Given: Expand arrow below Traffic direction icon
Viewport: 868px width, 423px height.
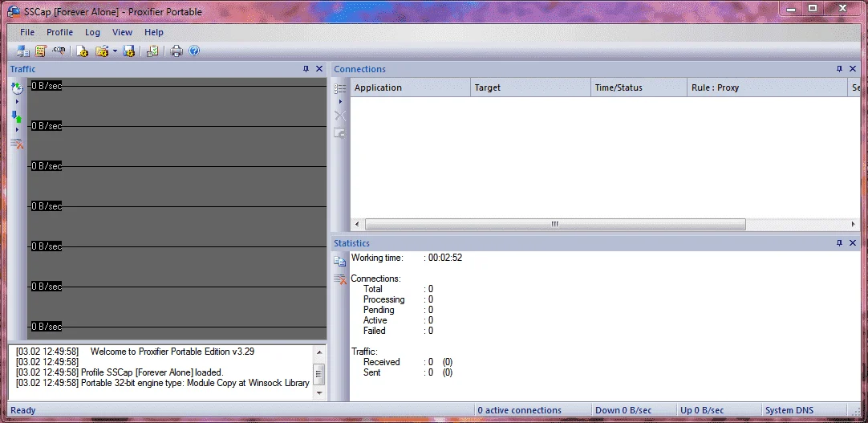Looking at the screenshot, I should pyautogui.click(x=17, y=129).
